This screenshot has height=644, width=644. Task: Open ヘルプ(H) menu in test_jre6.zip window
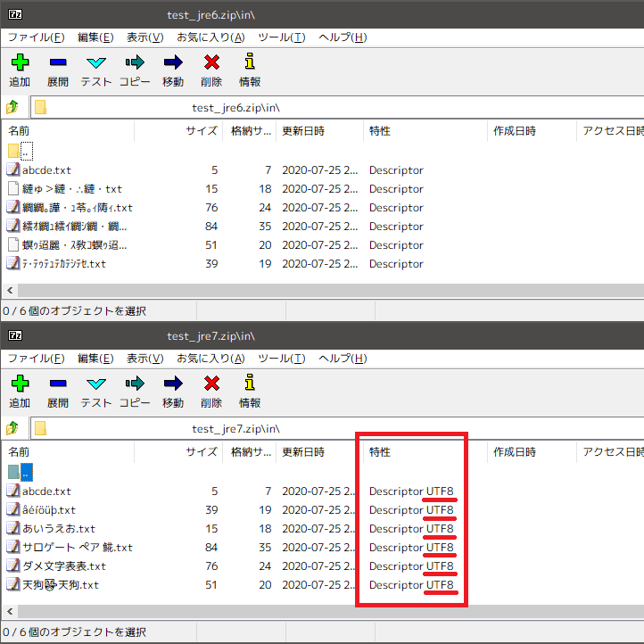pyautogui.click(x=343, y=37)
